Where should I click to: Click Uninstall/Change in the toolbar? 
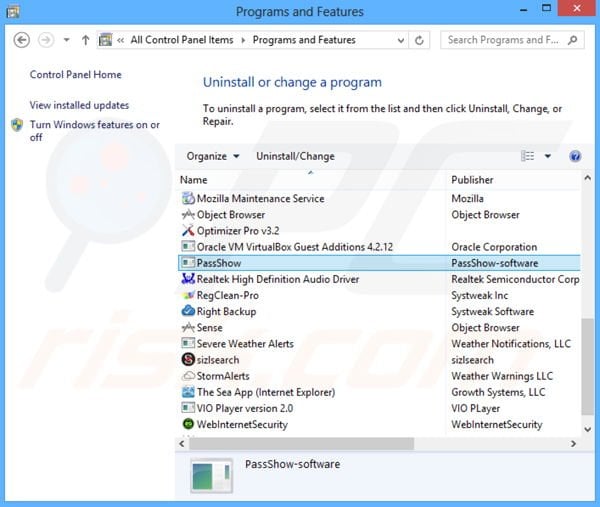click(295, 156)
